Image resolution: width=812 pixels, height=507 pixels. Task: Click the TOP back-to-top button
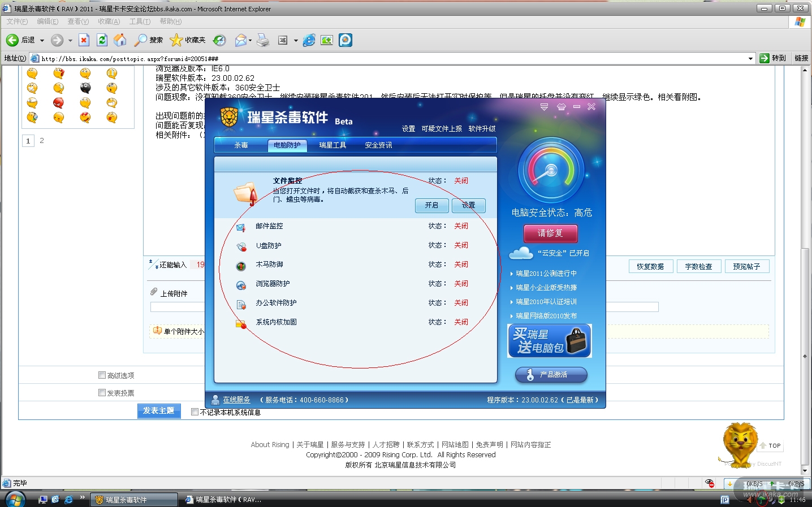(x=770, y=445)
